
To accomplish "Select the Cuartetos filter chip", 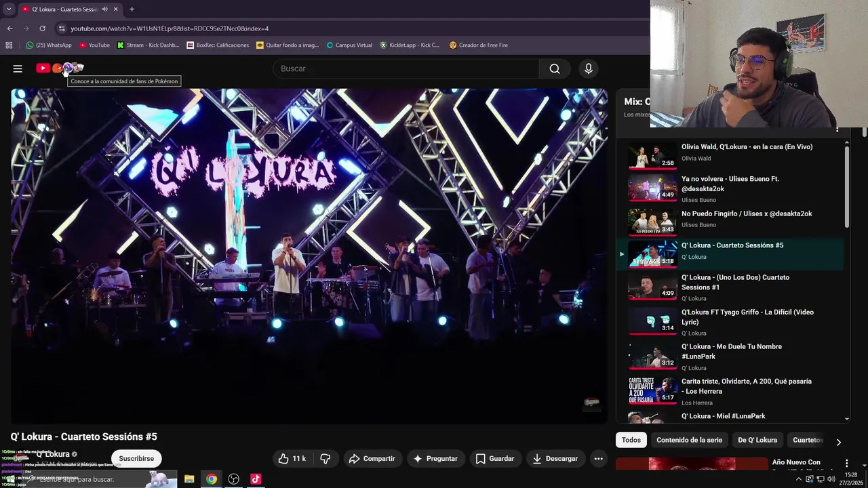I will (807, 440).
